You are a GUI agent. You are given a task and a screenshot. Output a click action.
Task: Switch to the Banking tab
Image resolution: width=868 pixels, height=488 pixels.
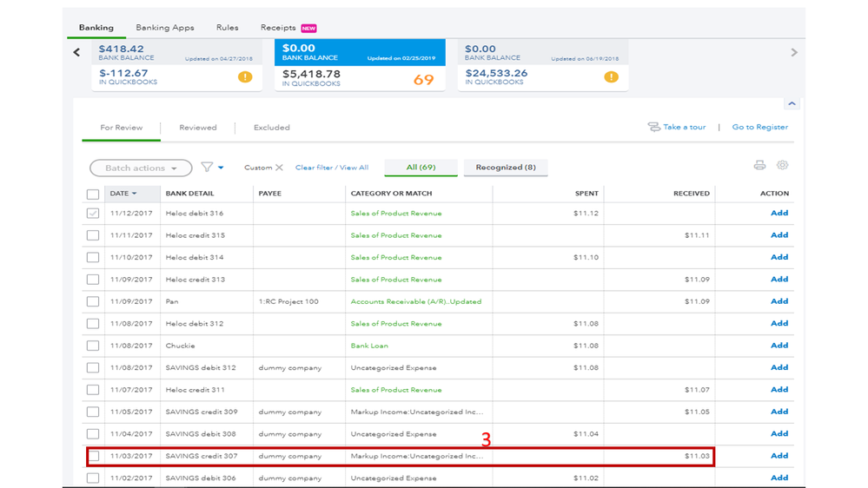96,27
